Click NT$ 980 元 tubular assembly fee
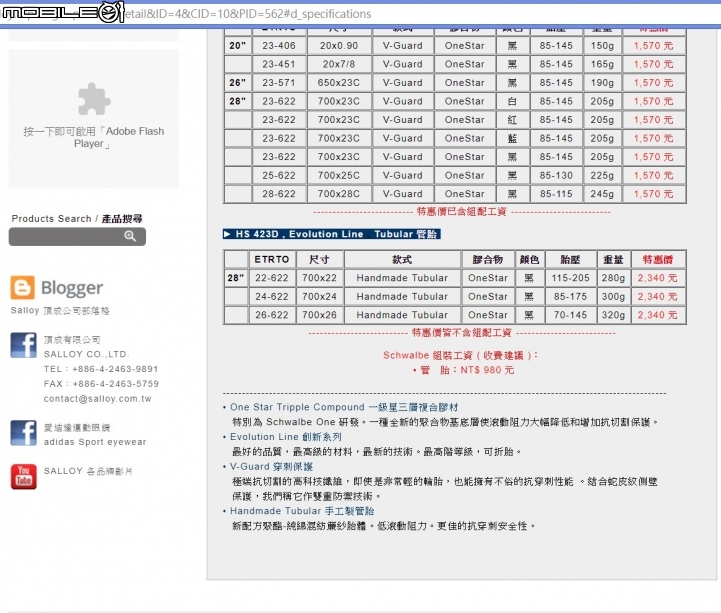Image resolution: width=721 pixels, height=613 pixels. coord(487,370)
